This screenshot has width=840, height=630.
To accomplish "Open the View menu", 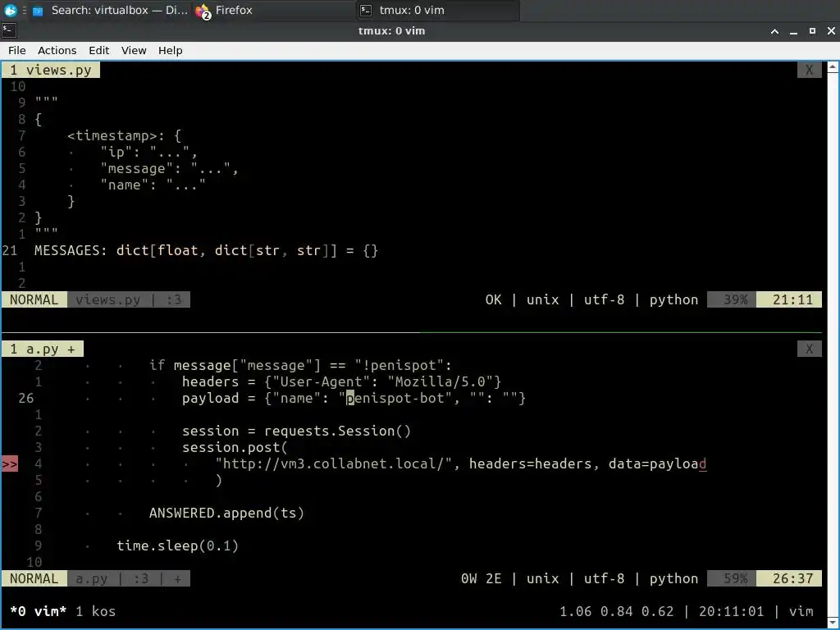I will (134, 50).
